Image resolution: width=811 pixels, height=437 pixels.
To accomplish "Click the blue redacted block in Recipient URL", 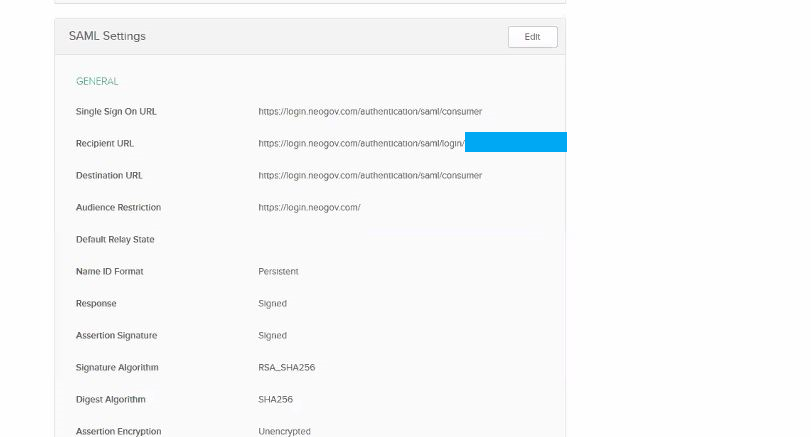I will click(515, 142).
